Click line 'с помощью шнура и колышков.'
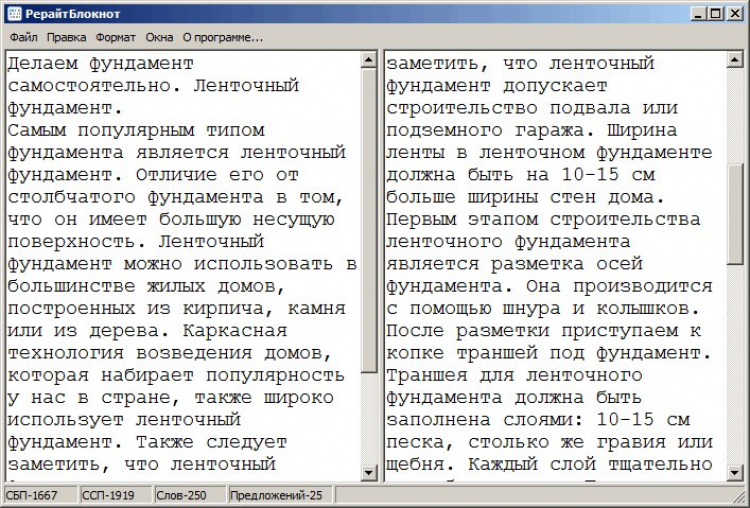Screen dimensions: 750x508 [543, 309]
